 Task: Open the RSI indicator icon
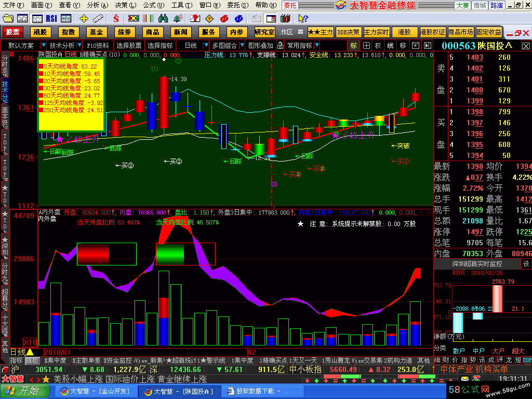tap(51, 18)
